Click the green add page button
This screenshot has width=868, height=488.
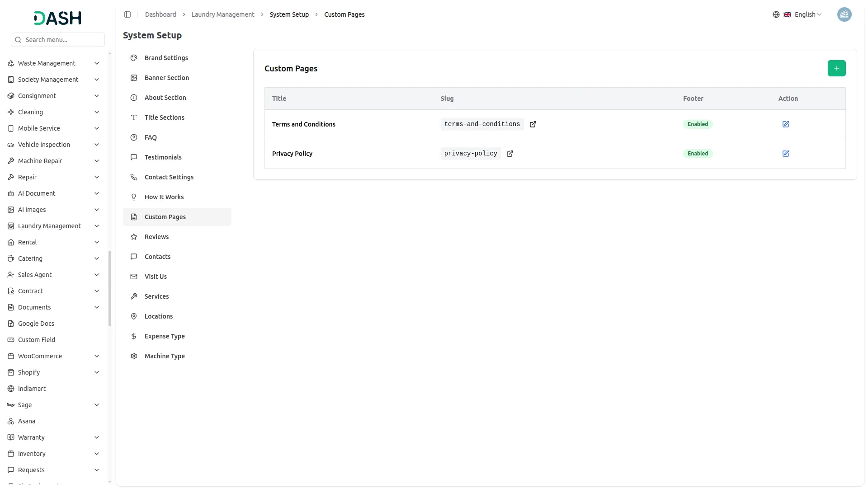pyautogui.click(x=836, y=68)
